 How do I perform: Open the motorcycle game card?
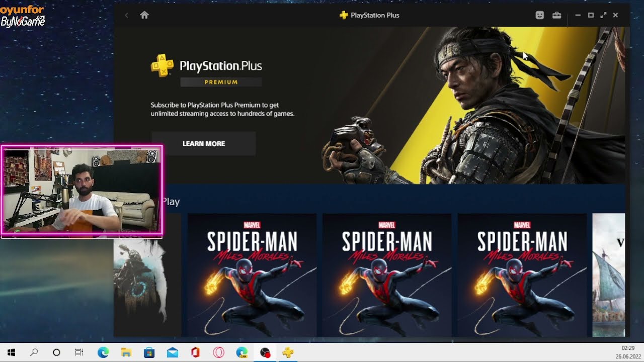(x=147, y=287)
